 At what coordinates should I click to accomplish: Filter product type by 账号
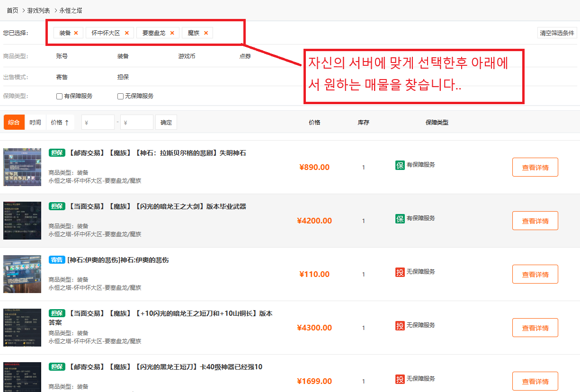62,56
